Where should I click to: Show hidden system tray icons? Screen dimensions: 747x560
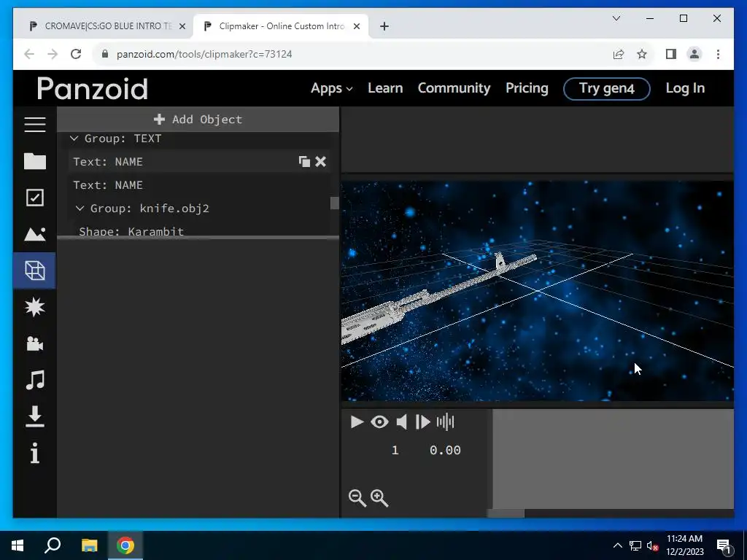[x=617, y=545]
